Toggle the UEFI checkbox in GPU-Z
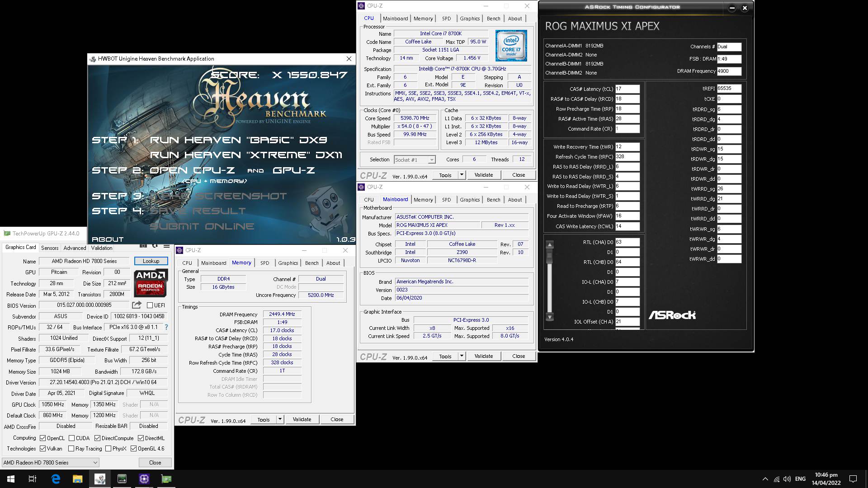The image size is (868, 488). coord(150,305)
